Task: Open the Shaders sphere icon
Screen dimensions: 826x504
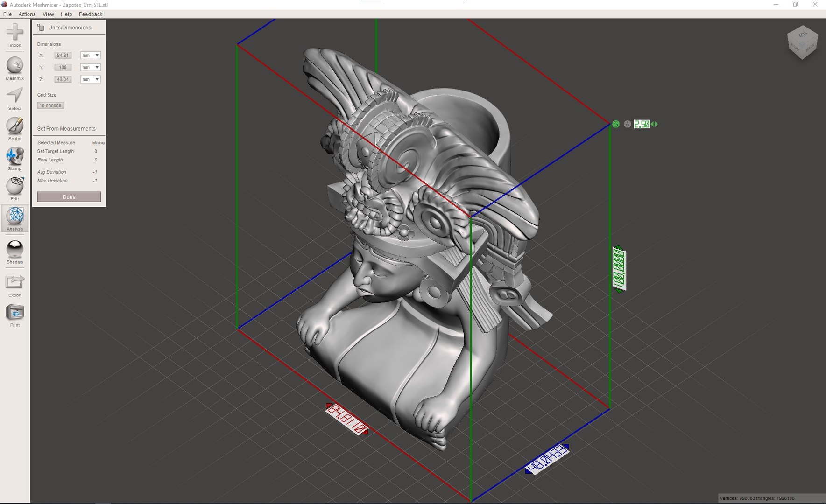Action: 15,249
